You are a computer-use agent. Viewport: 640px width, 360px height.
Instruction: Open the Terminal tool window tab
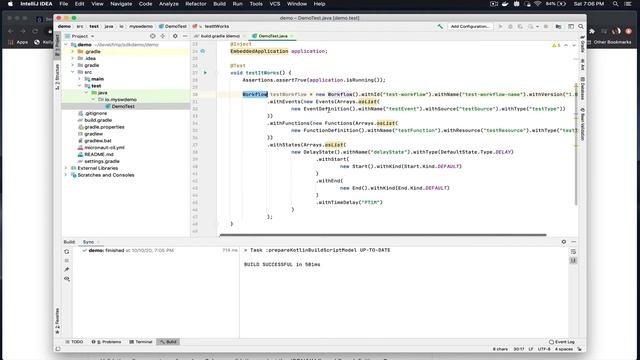[x=140, y=342]
